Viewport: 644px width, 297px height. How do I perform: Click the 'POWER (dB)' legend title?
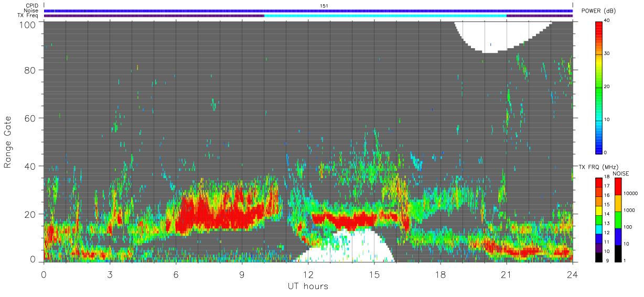[599, 11]
